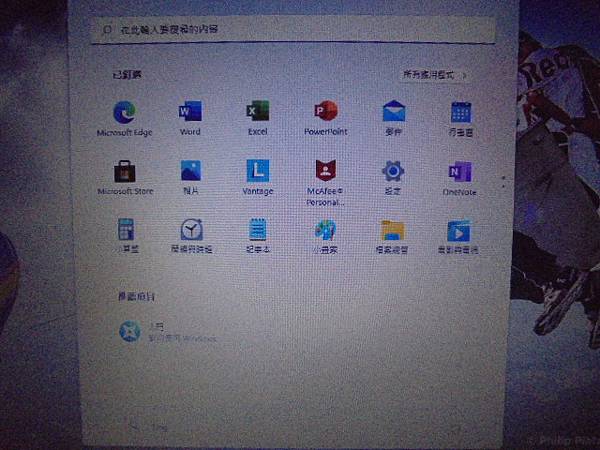
Task: Launch OneNote from pinned apps
Action: 460,178
